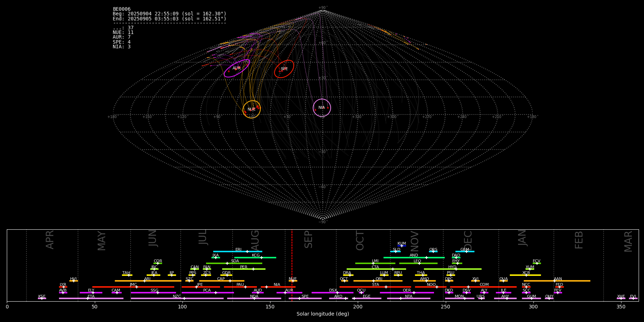Select the NDA pink shower bar
The image size is (644, 322).
click(x=254, y=298)
